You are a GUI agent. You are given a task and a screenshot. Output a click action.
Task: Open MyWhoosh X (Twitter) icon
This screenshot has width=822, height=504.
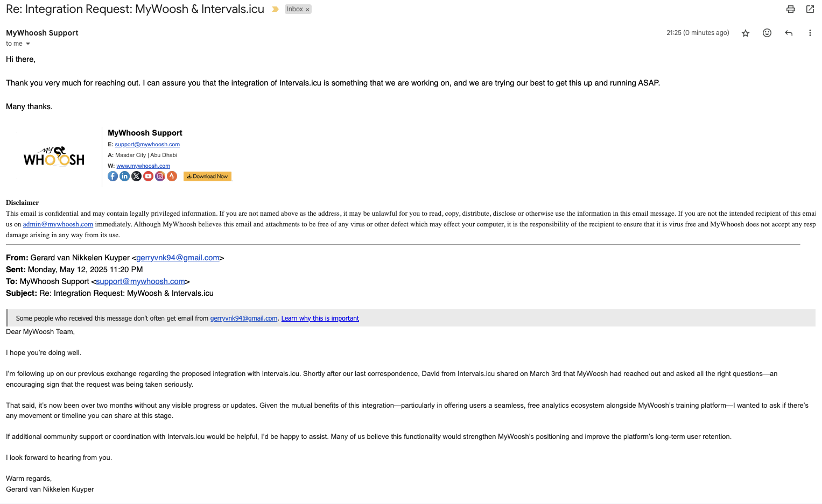[136, 176]
